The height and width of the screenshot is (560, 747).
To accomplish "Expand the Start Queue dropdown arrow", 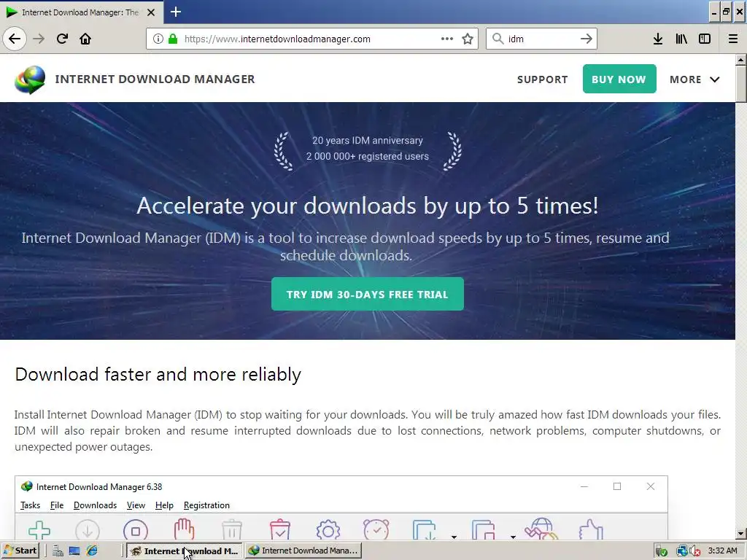I will point(454,537).
